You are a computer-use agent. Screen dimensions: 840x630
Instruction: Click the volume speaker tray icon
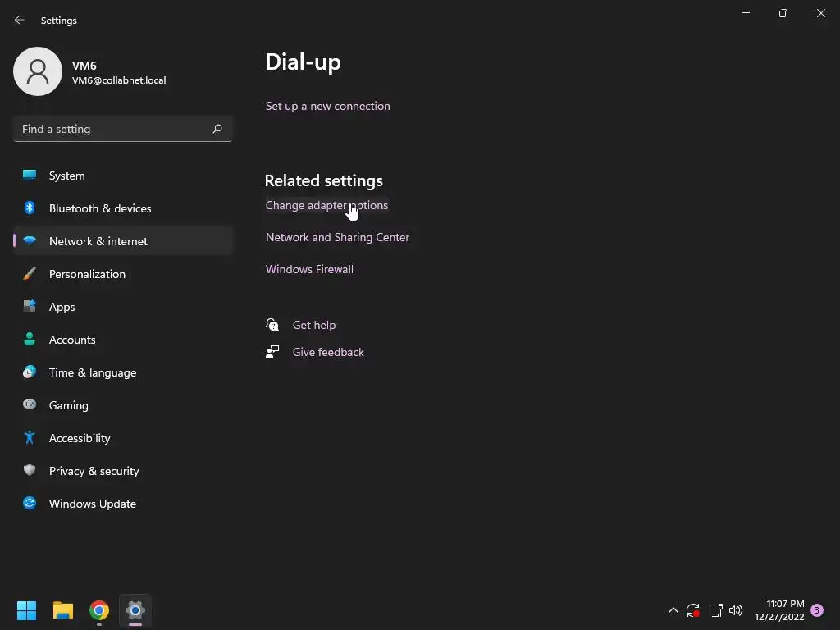tap(736, 610)
